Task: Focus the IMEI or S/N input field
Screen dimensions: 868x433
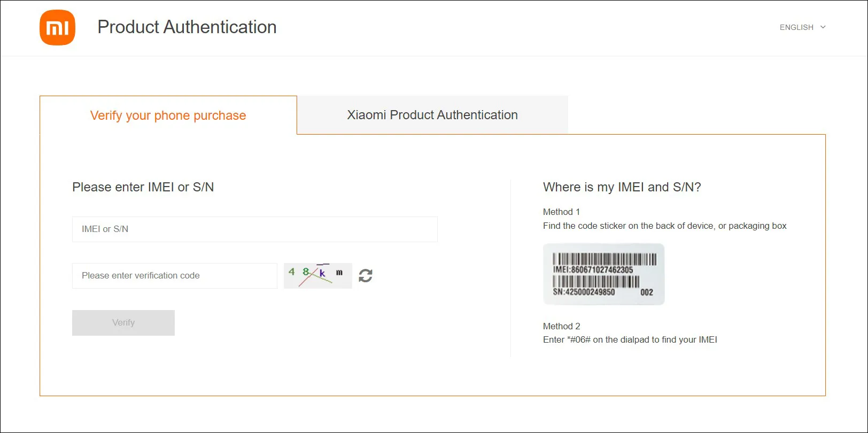Action: (x=255, y=229)
